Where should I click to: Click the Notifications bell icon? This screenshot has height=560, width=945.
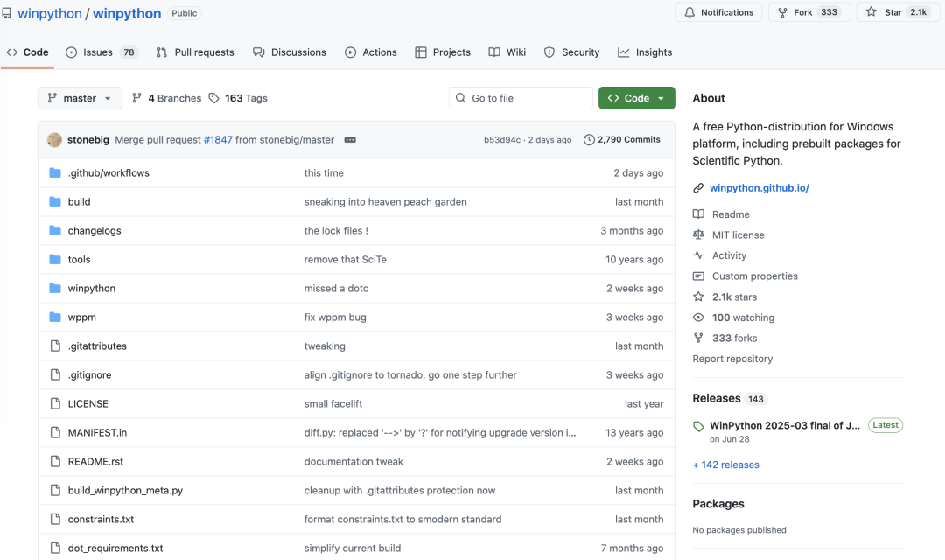pos(689,12)
